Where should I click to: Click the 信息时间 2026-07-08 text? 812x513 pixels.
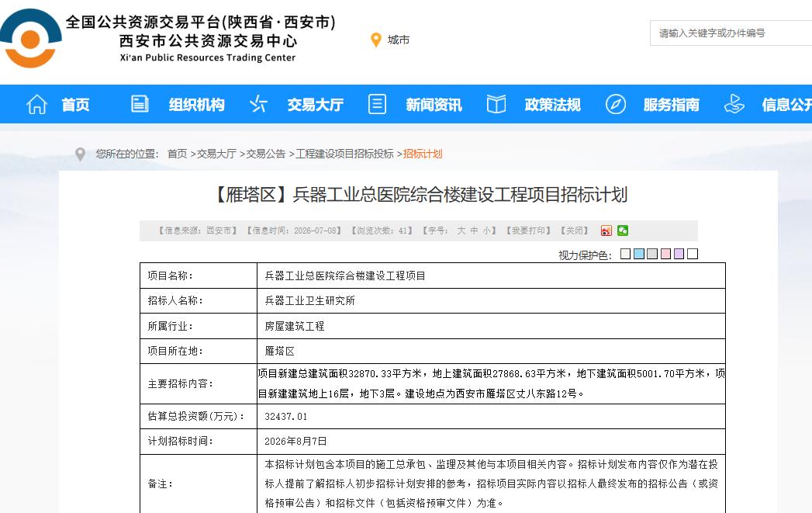click(294, 231)
